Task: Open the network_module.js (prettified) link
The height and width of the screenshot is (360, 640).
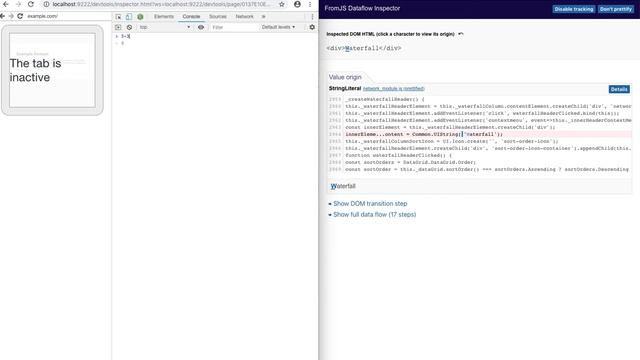Action: pyautogui.click(x=393, y=89)
